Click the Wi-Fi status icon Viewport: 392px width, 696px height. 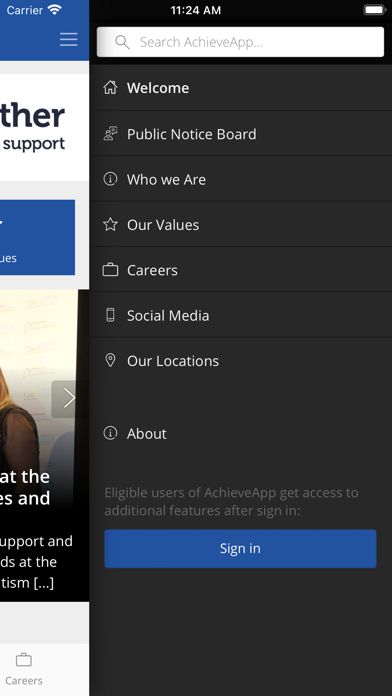pyautogui.click(x=55, y=10)
